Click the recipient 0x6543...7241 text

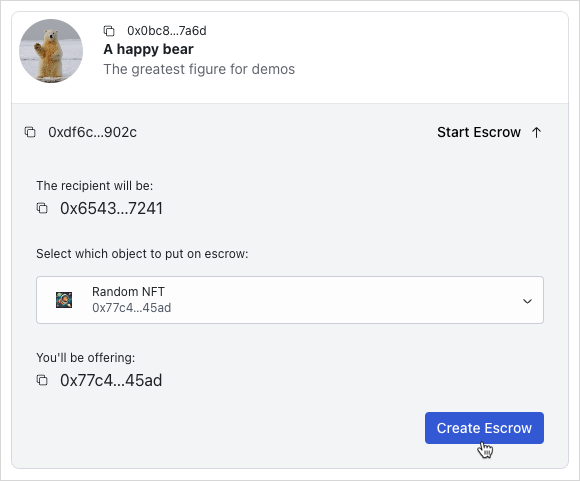111,208
